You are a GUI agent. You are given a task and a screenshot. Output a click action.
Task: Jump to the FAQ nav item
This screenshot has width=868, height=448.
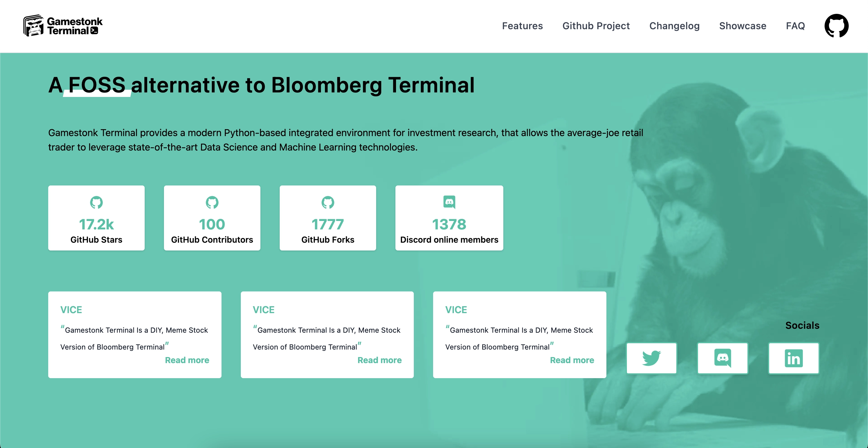pyautogui.click(x=795, y=26)
